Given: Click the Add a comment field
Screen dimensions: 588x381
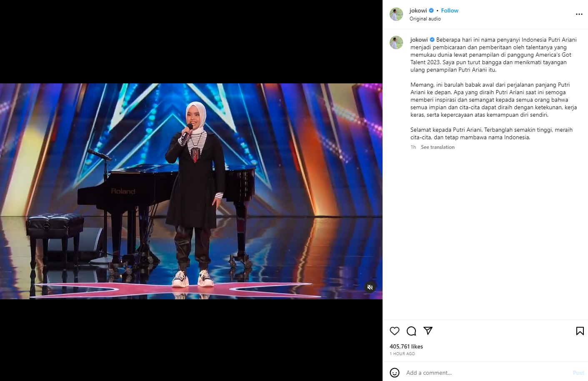Looking at the screenshot, I should [487, 373].
